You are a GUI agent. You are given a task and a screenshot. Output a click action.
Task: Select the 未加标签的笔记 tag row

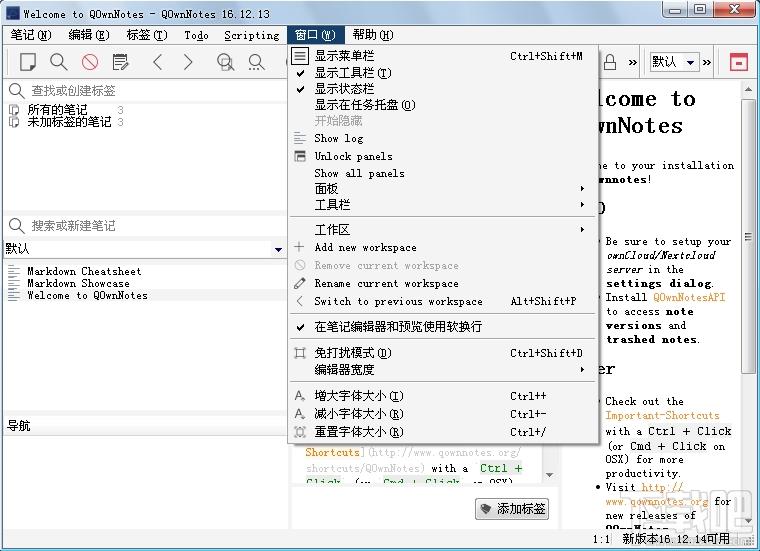tap(69, 122)
